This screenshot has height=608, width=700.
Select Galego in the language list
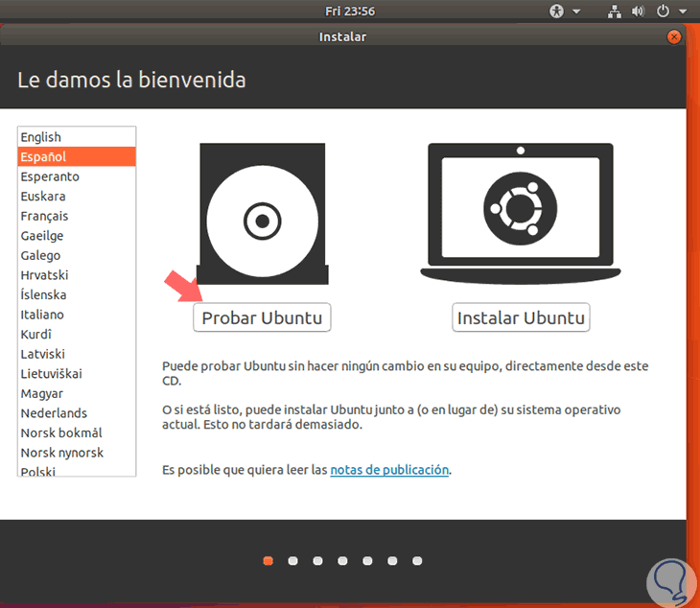tap(77, 255)
